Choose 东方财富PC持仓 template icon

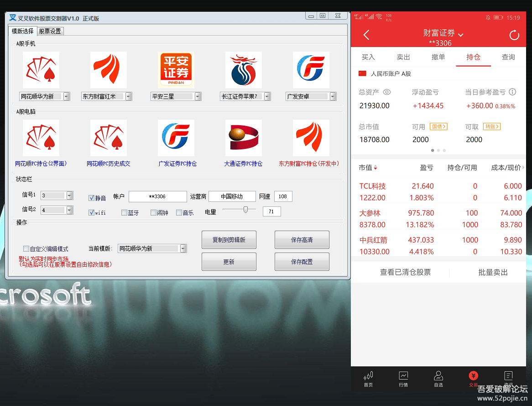point(311,137)
